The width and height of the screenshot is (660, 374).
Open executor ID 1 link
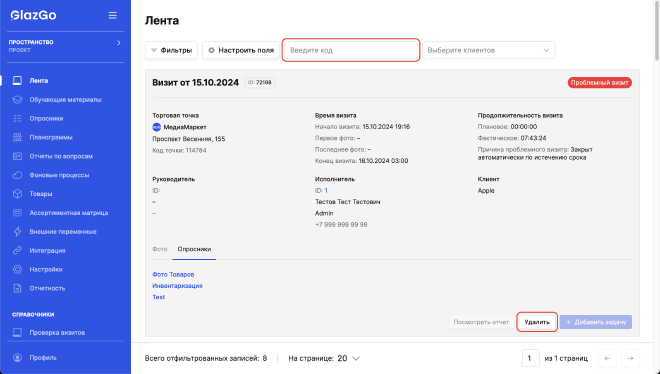coord(326,191)
